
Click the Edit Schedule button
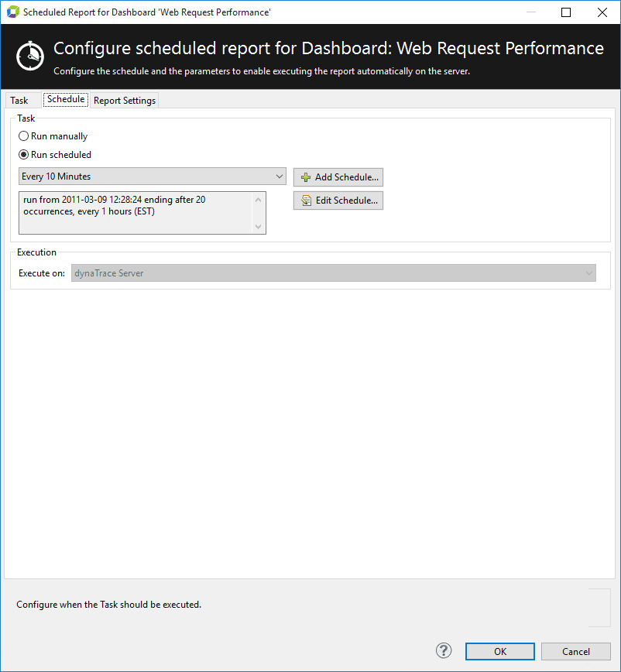[338, 201]
